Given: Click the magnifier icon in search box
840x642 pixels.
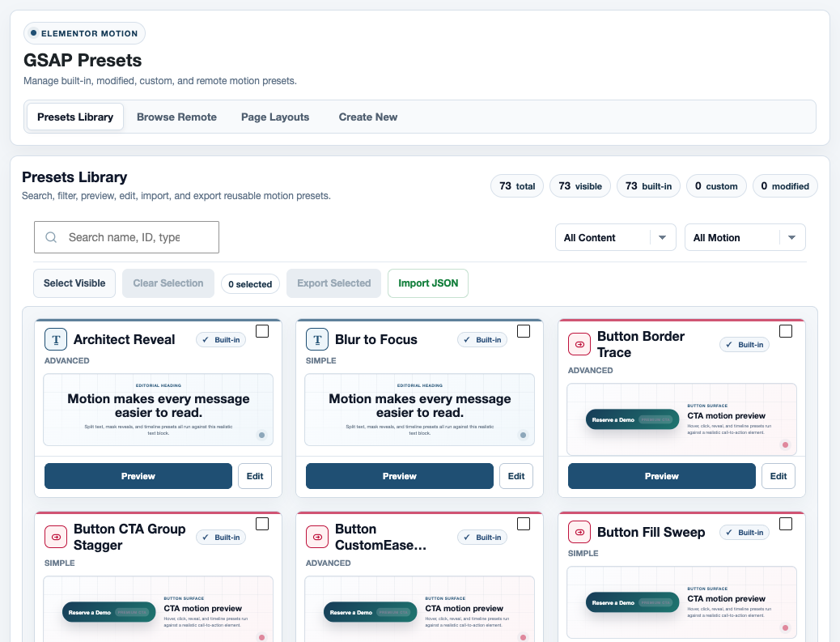Looking at the screenshot, I should [51, 237].
